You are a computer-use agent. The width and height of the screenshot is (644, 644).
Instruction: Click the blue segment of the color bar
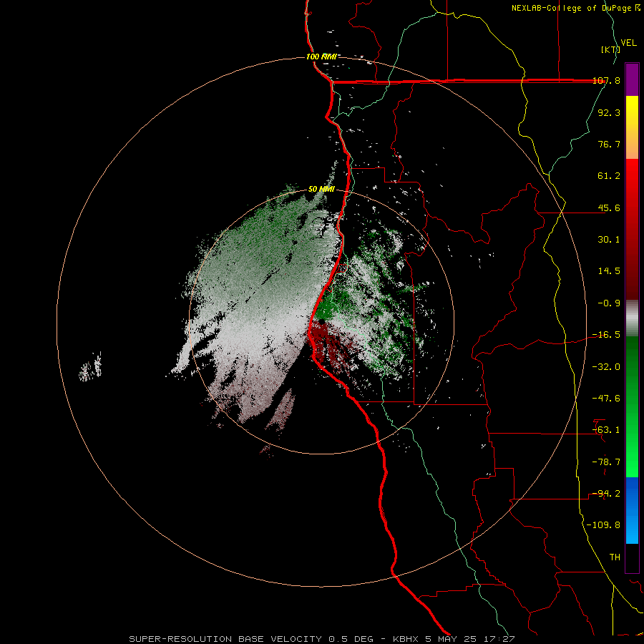[x=632, y=510]
